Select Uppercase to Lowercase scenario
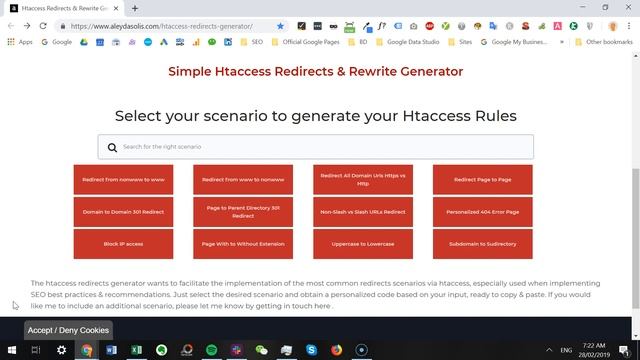The width and height of the screenshot is (640, 360). coord(363,244)
